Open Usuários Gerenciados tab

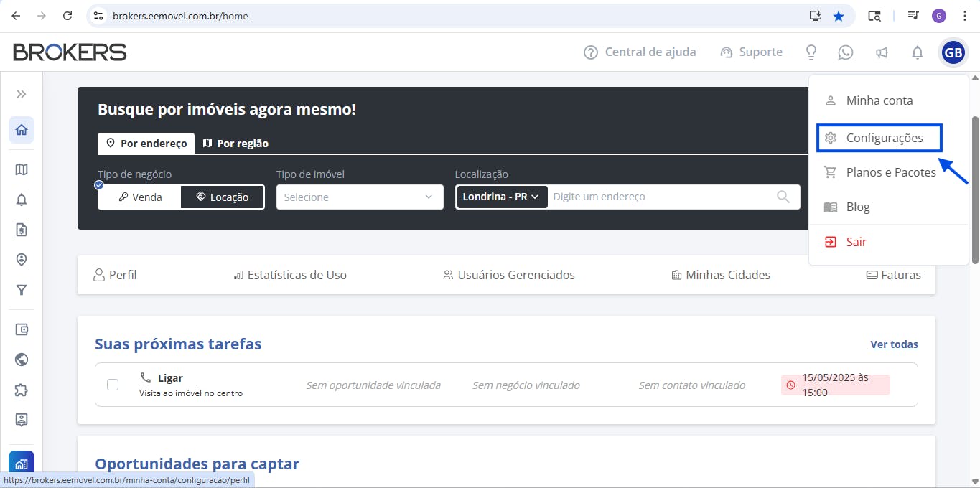tap(509, 275)
